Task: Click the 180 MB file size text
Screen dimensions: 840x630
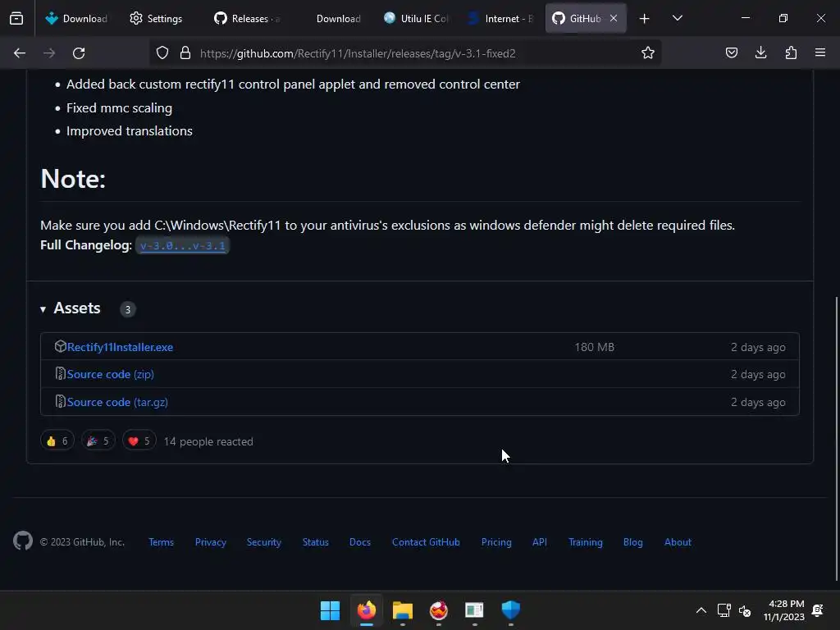Action: point(594,347)
